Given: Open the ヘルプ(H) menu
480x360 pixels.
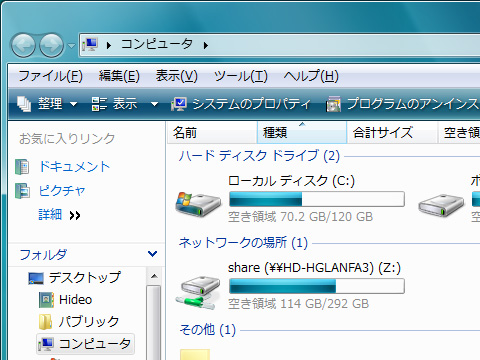Looking at the screenshot, I should click(x=311, y=76).
